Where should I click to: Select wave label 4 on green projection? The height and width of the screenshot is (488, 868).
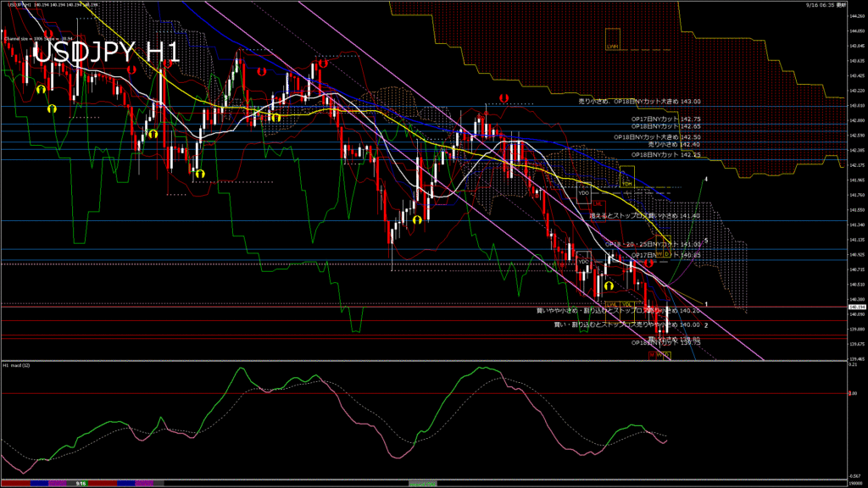pyautogui.click(x=706, y=180)
